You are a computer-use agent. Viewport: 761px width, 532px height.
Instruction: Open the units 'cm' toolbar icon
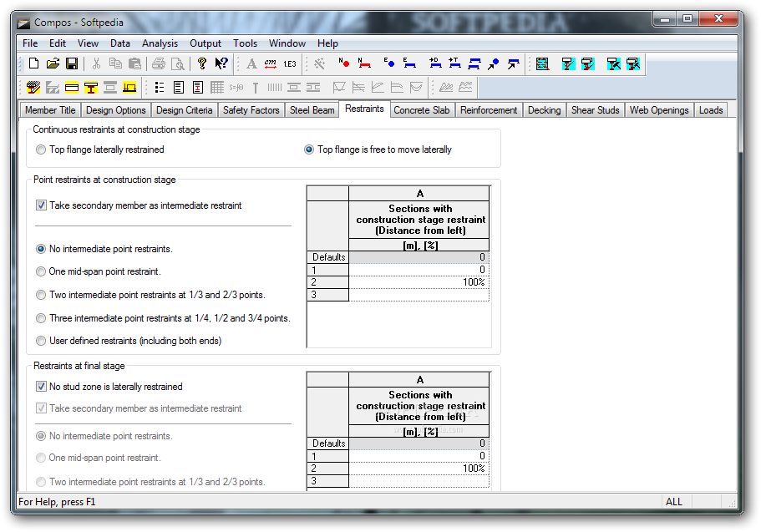[271, 63]
